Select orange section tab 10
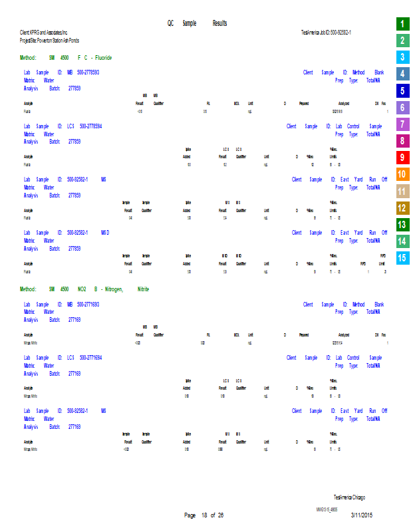 point(402,175)
